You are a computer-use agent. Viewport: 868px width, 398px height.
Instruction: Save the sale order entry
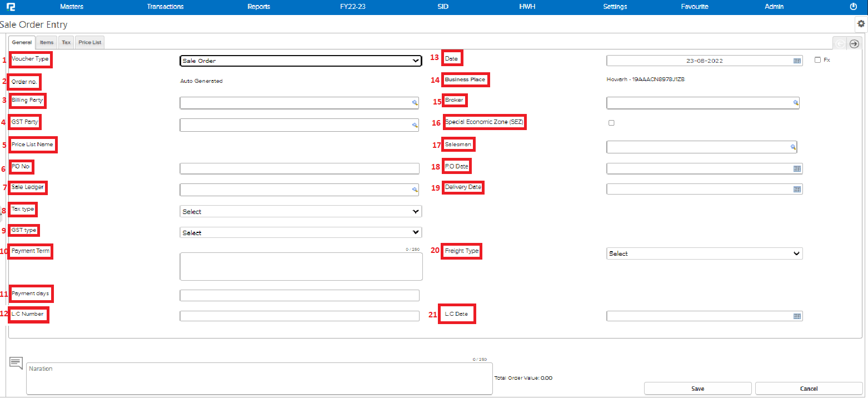tap(698, 389)
